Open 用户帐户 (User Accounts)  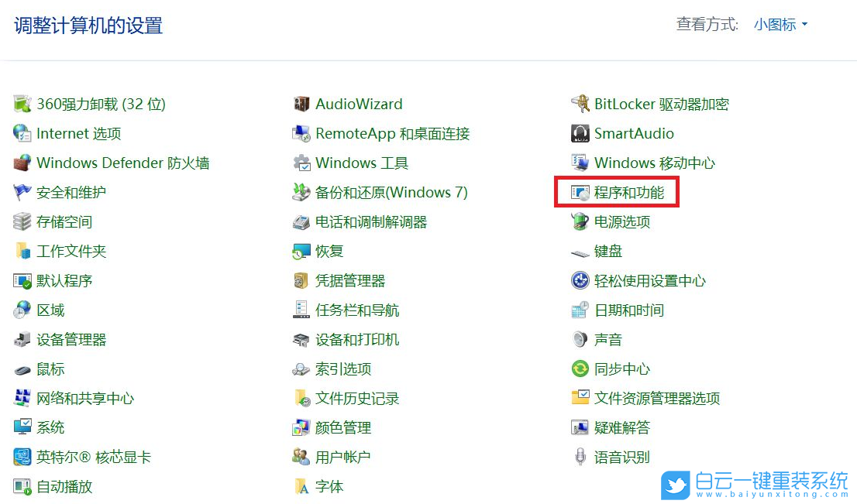click(344, 457)
